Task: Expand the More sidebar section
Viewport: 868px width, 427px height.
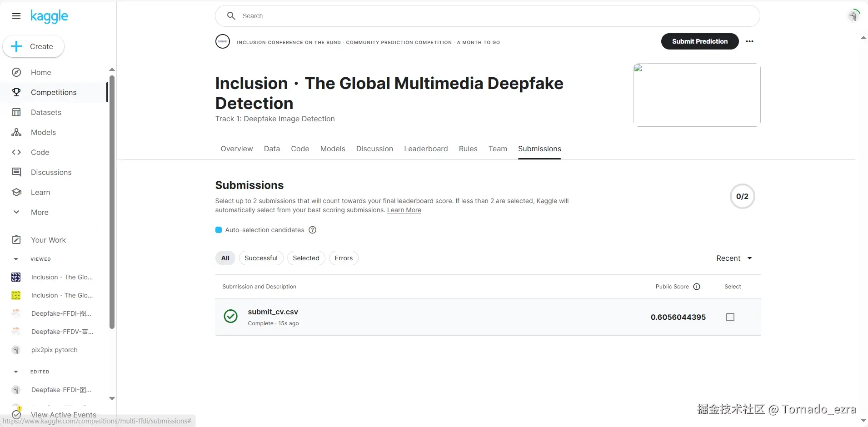Action: [x=16, y=212]
